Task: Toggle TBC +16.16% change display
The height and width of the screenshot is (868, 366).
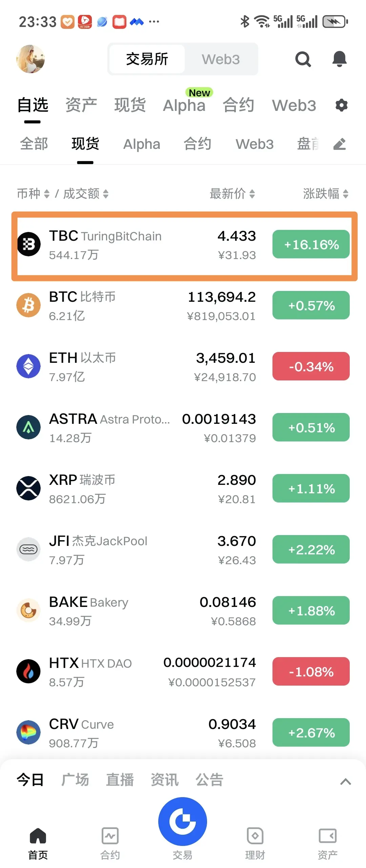Action: [x=311, y=244]
